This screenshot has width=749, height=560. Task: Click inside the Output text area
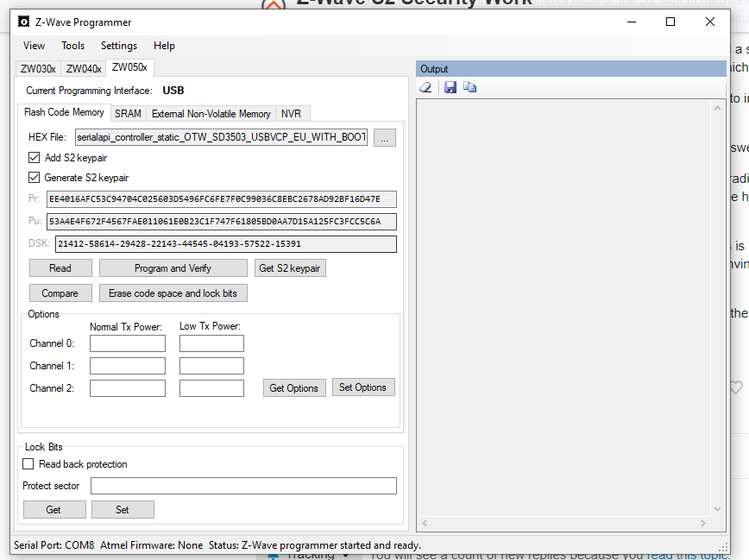[564, 308]
